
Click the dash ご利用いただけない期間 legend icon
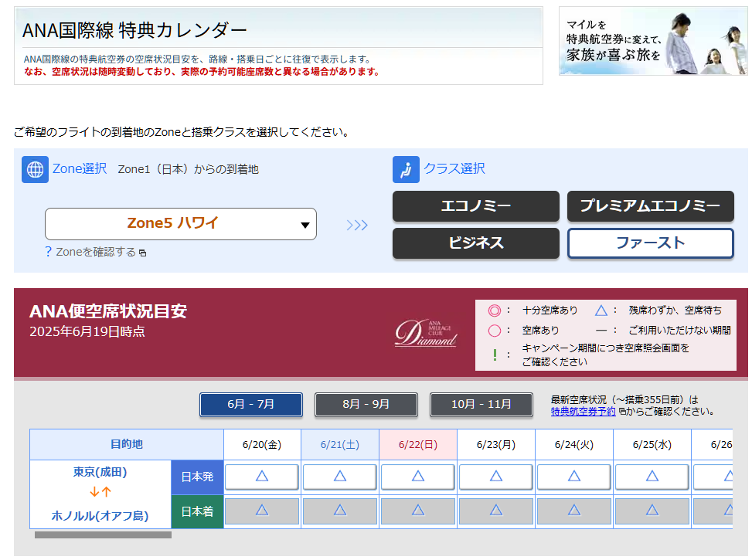point(601,331)
